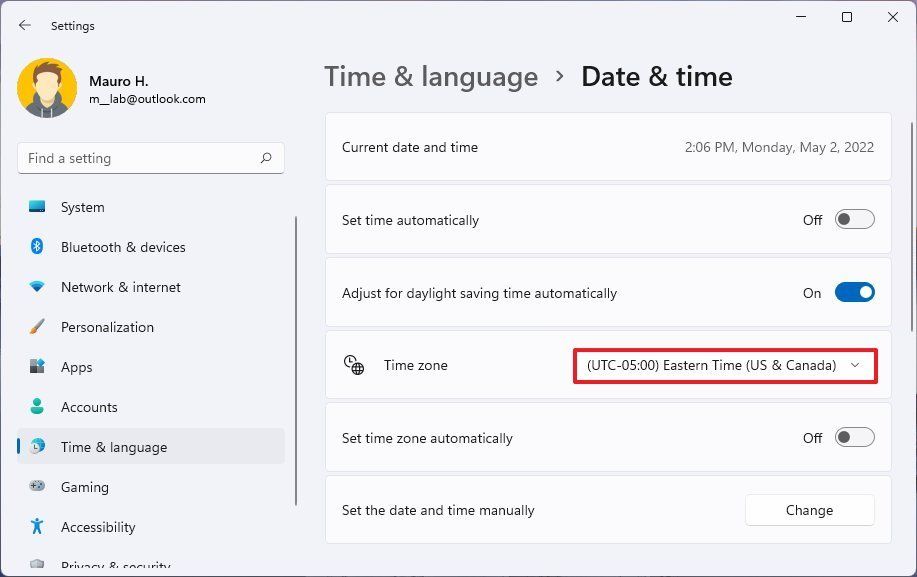Expand the Current date and time row
This screenshot has width=917, height=577.
point(606,146)
